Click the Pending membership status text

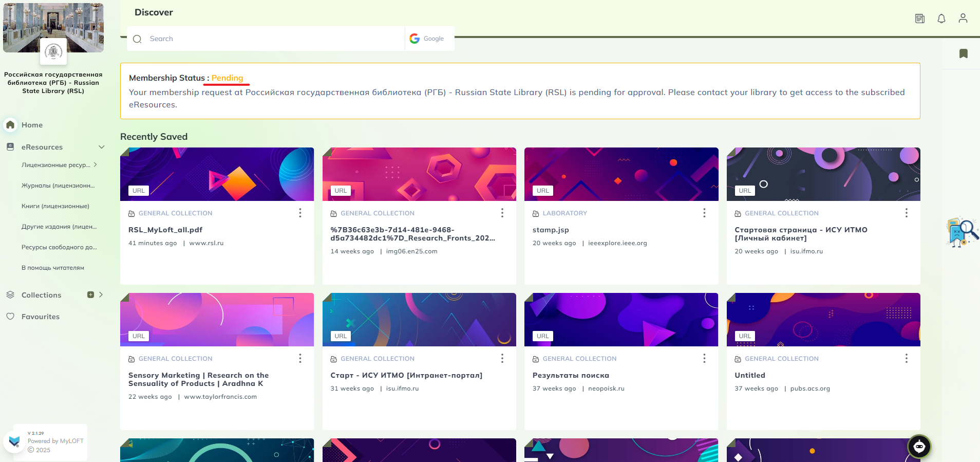tap(227, 78)
